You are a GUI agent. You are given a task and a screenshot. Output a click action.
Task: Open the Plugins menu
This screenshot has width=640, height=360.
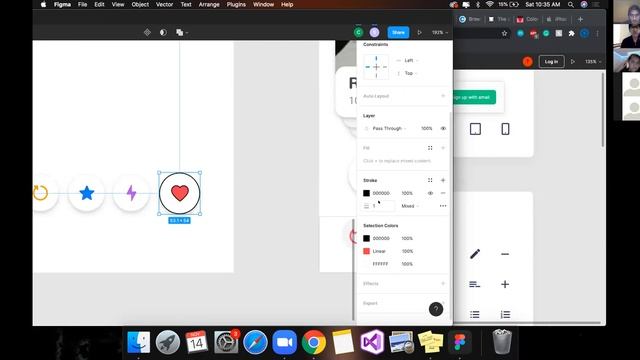(236, 4)
